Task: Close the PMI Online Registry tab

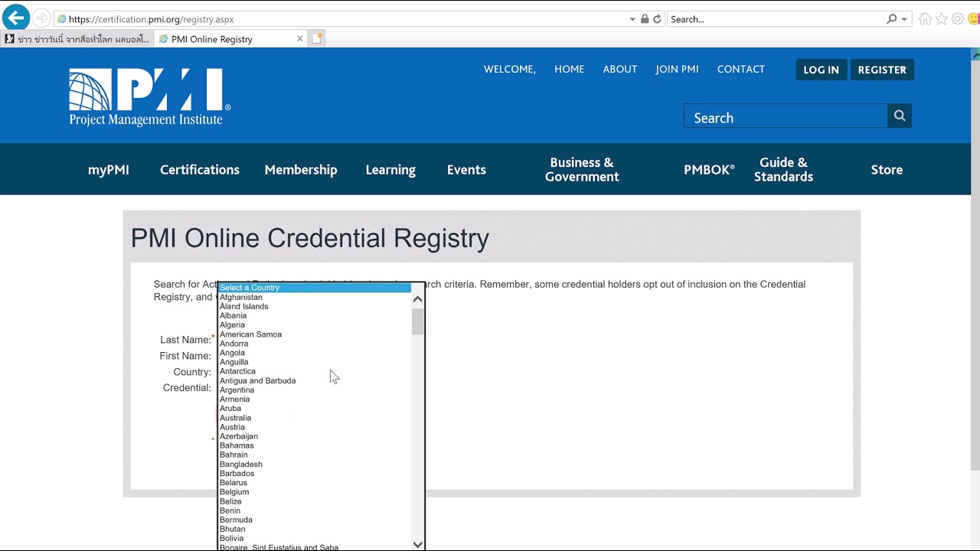Action: pyautogui.click(x=300, y=39)
